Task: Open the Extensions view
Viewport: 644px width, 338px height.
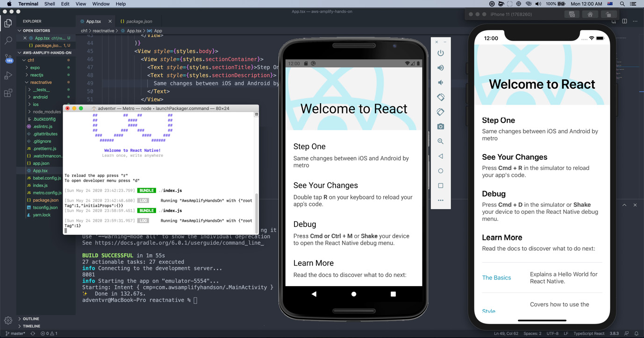Action: tap(8, 93)
